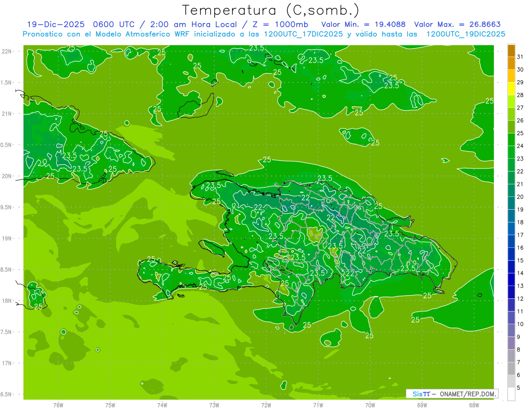The width and height of the screenshot is (532, 411).
Task: Click the 25 contour label north of Hispaniola
Action: pos(267,160)
